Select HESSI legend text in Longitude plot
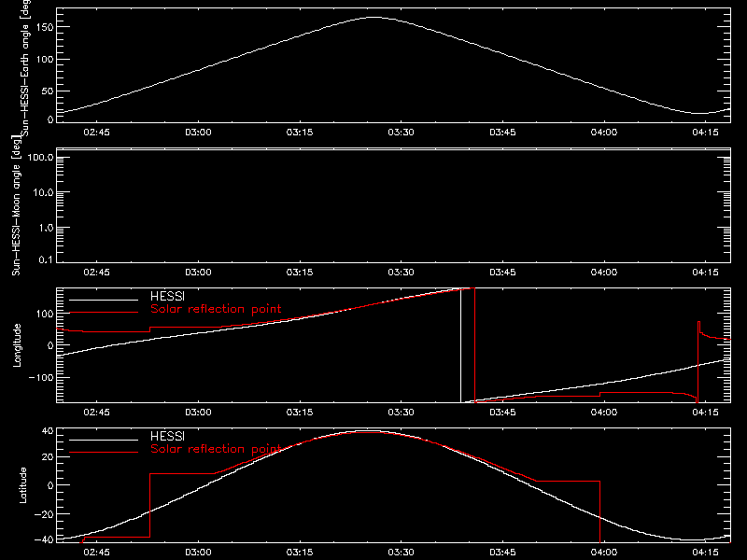747x560 pixels. point(168,297)
